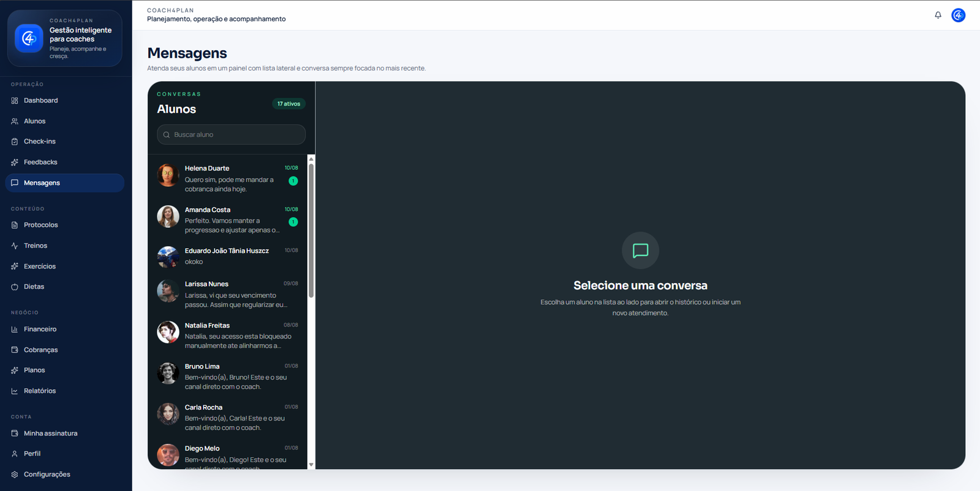Viewport: 980px width, 491px height.
Task: Open Configurações settings page
Action: (65, 474)
